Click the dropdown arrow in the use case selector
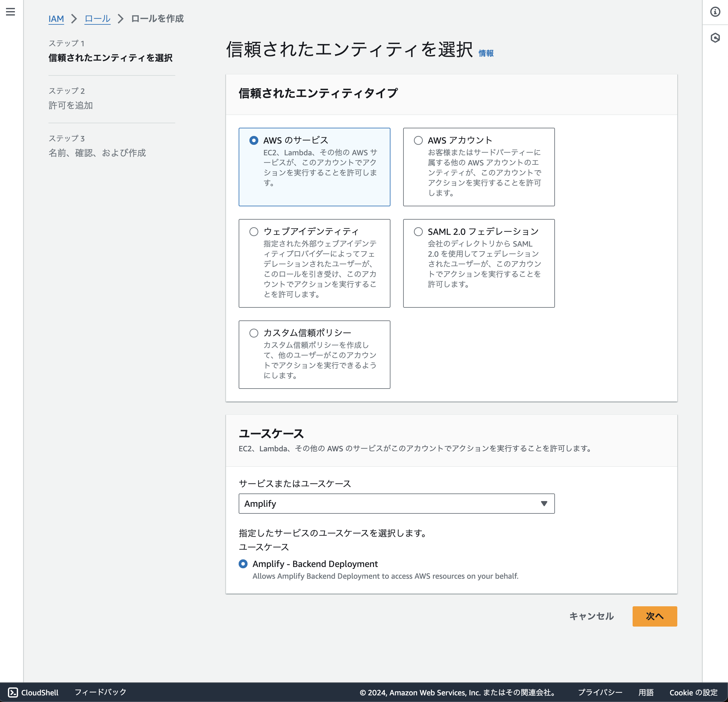Image resolution: width=728 pixels, height=702 pixels. point(544,504)
